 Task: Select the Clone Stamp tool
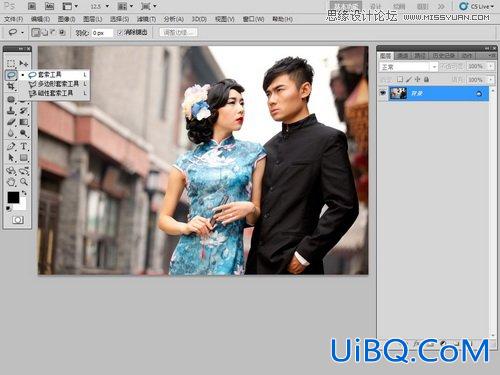(11, 110)
